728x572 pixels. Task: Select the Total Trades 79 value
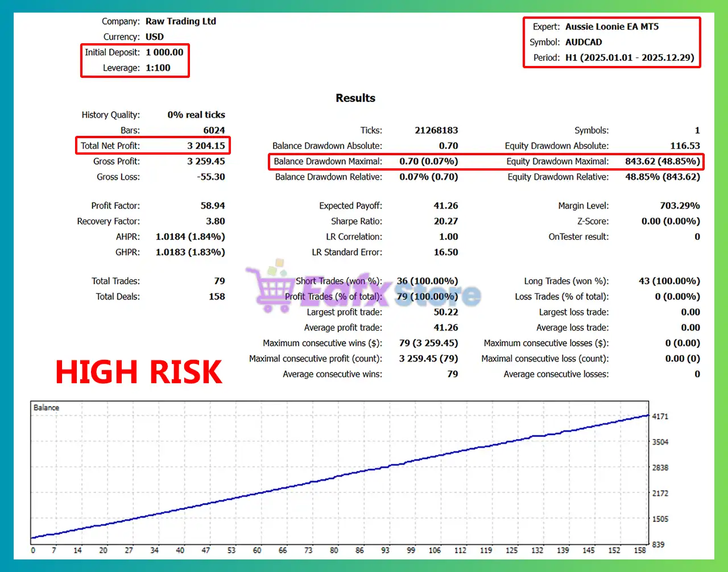click(x=220, y=281)
